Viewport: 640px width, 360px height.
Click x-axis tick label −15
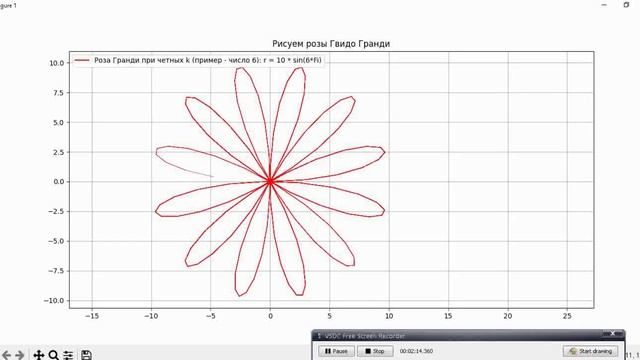pyautogui.click(x=92, y=316)
